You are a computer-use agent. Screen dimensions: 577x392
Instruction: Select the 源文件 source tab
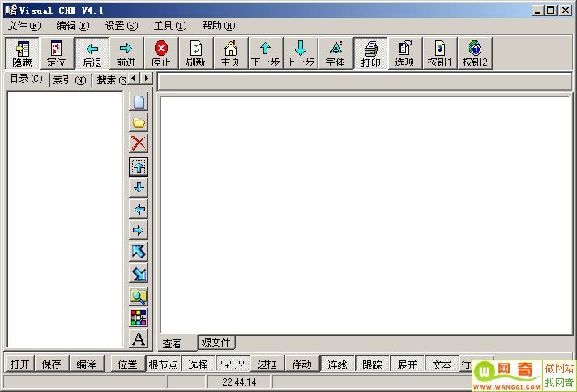click(x=216, y=342)
